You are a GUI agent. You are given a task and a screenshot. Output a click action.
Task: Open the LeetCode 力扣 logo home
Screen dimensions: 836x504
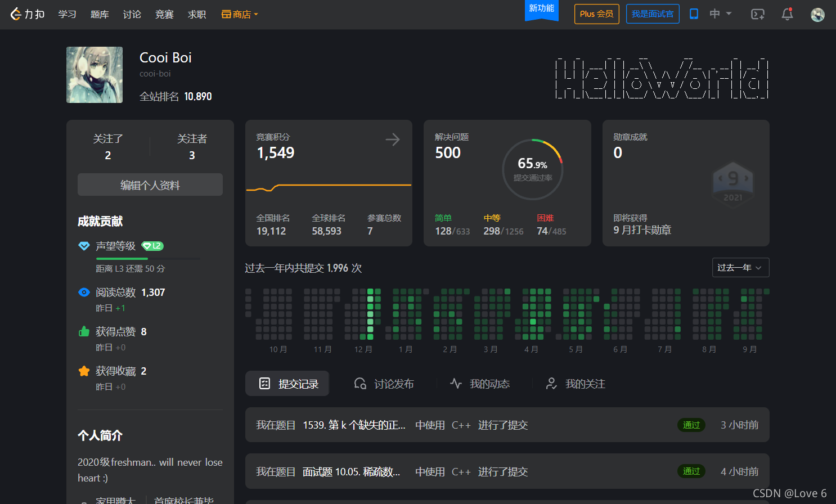pyautogui.click(x=27, y=14)
